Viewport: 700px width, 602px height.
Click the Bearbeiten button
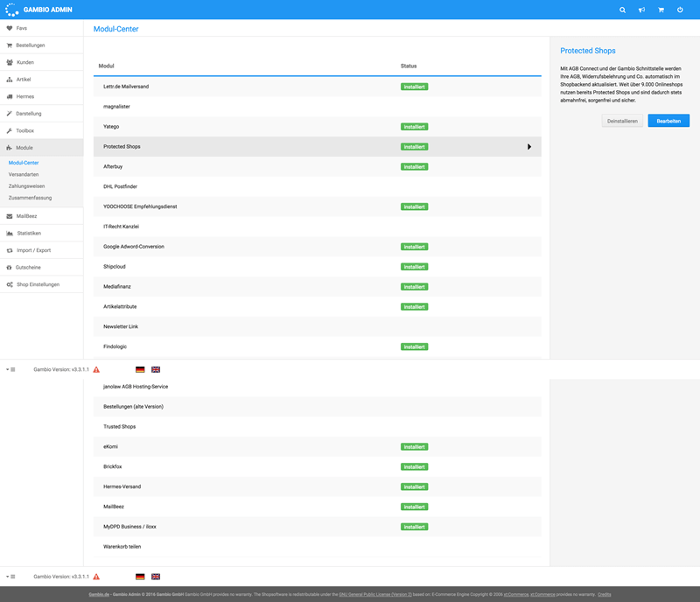pos(668,121)
